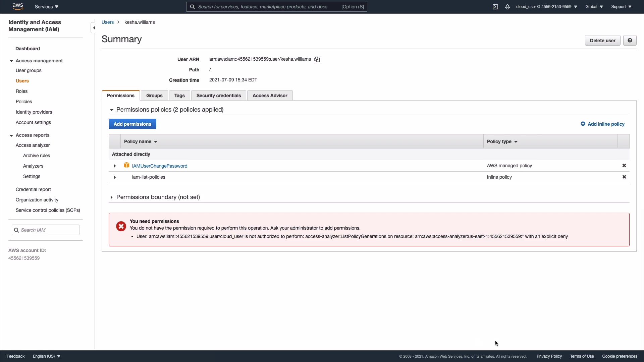Open the CloudShell terminal icon
The width and height of the screenshot is (644, 362).
click(495, 7)
